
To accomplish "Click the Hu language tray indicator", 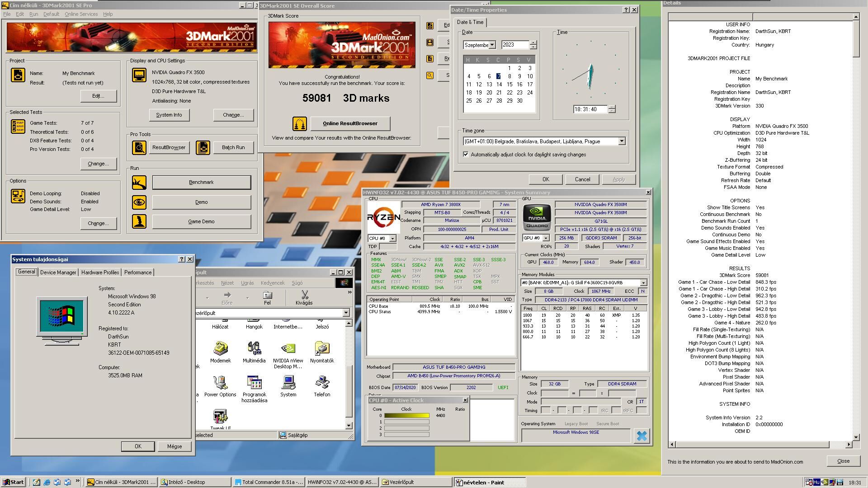I will pyautogui.click(x=816, y=482).
